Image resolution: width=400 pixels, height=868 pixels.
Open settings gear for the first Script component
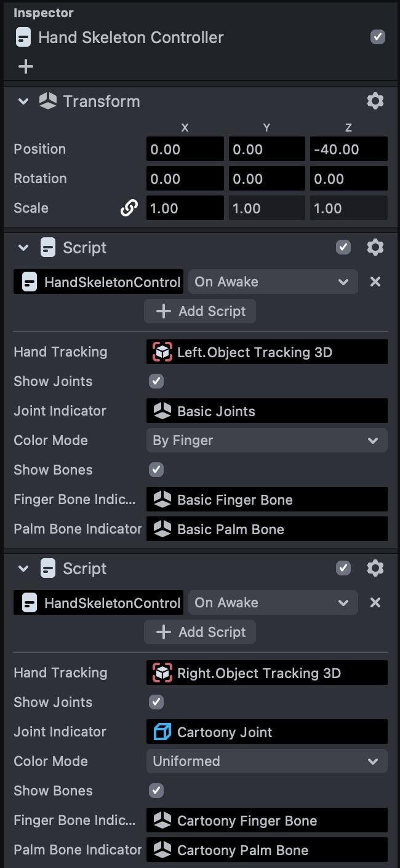[375, 248]
